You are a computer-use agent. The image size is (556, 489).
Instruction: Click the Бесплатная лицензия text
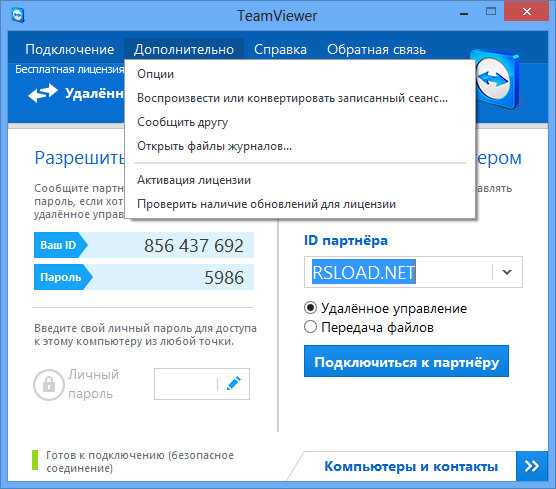70,69
